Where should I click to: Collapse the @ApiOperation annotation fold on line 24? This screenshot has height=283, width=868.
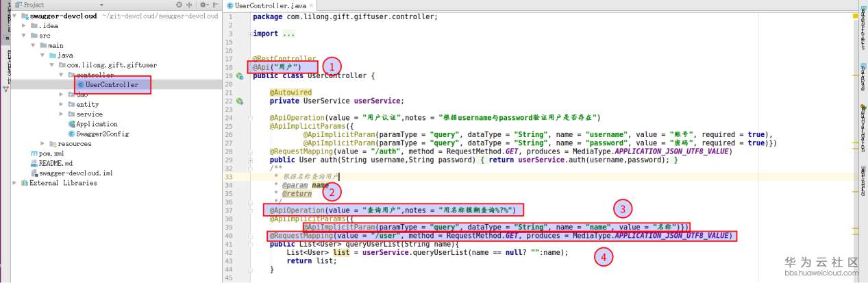(x=250, y=118)
